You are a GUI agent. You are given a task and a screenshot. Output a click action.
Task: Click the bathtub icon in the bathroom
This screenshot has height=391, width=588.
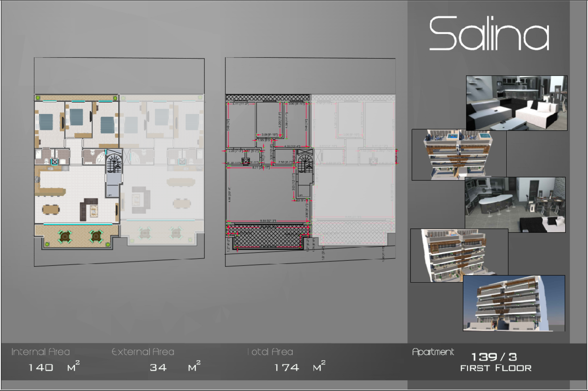[x=101, y=157]
